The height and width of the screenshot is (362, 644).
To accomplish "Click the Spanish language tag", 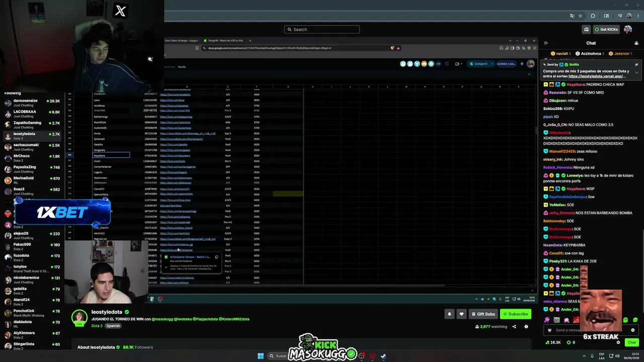I will coord(113,326).
